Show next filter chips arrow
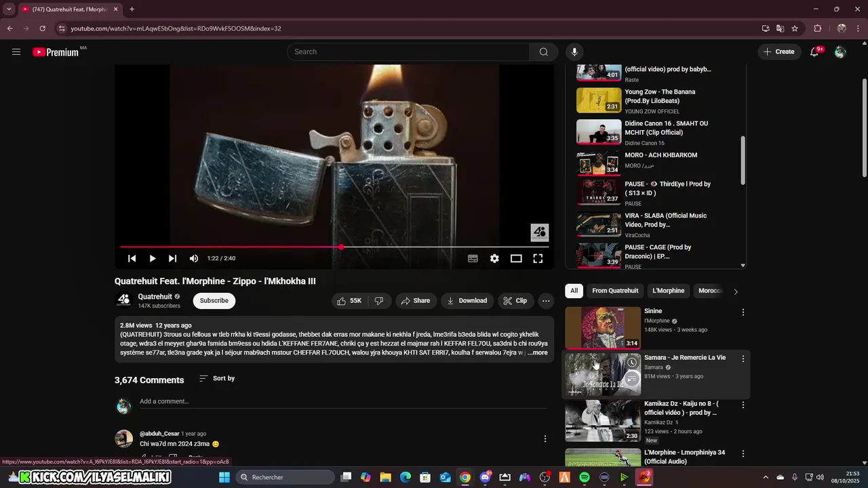Image resolution: width=868 pixels, height=488 pixels. coord(736,291)
